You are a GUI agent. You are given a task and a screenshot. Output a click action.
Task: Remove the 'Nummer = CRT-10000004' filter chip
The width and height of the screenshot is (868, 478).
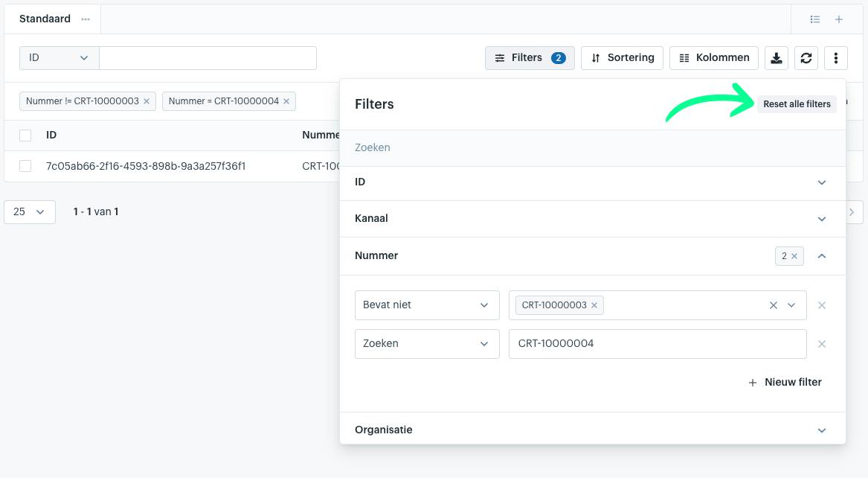click(x=286, y=101)
